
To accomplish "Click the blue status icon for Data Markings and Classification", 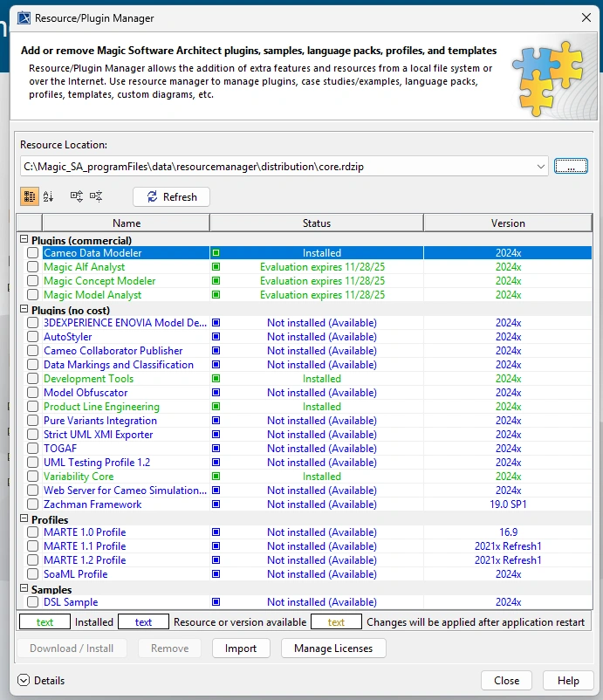I will pyautogui.click(x=216, y=364).
